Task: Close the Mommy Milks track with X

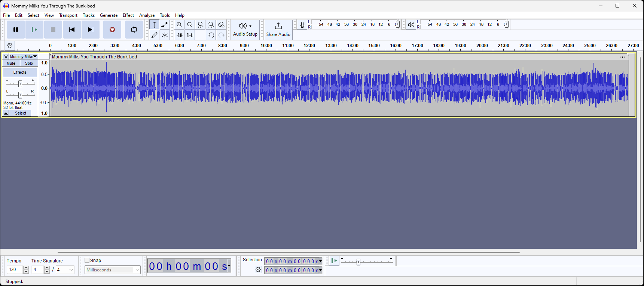Action: [6, 57]
